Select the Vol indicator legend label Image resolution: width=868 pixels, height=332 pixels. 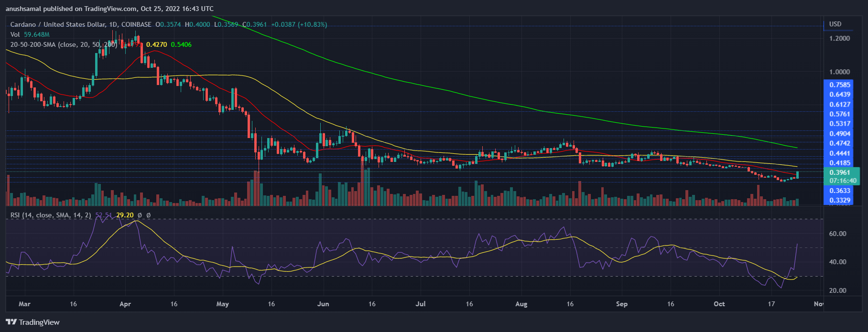tap(15, 34)
